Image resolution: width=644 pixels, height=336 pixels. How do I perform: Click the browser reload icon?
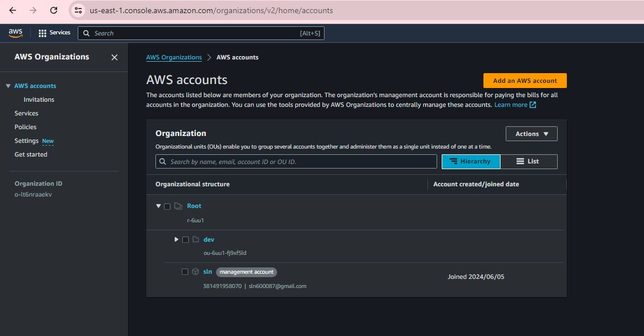tap(54, 10)
